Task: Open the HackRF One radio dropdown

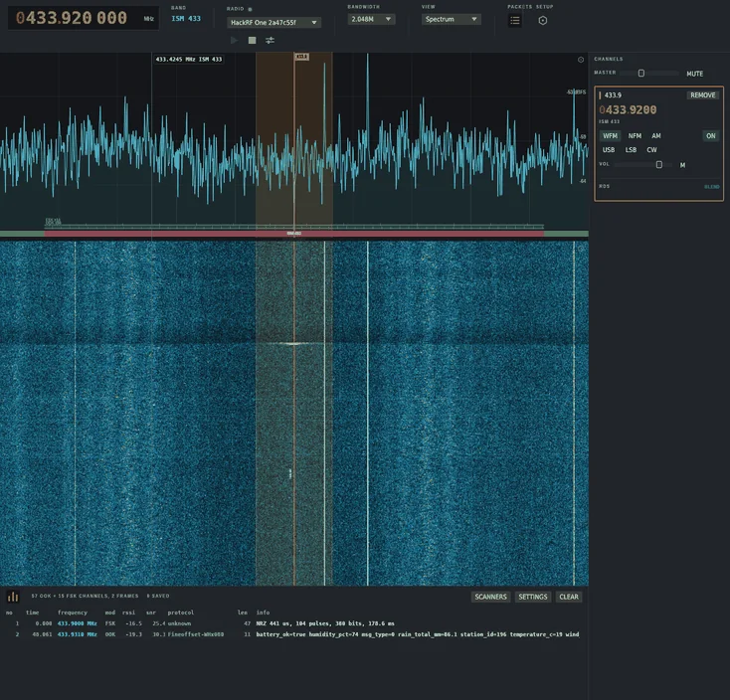Action: pyautogui.click(x=274, y=22)
